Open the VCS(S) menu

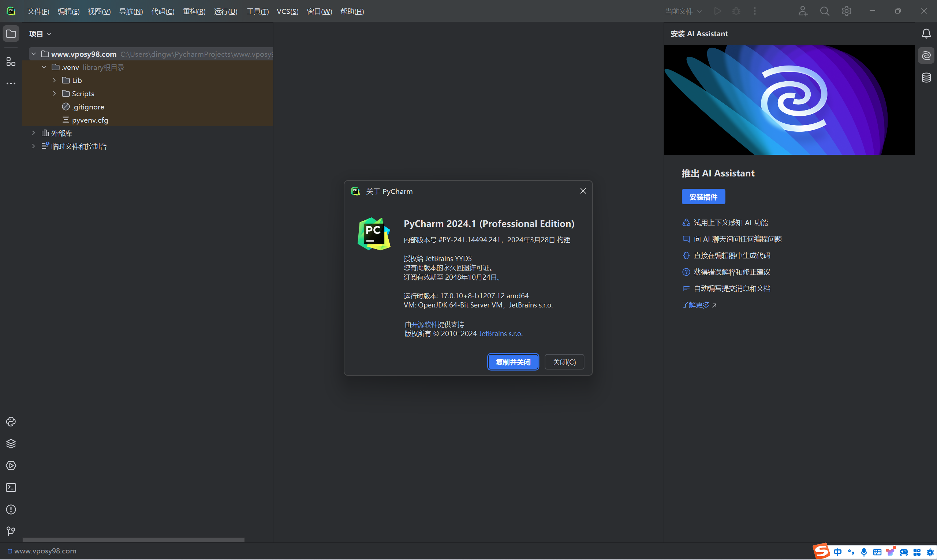(x=287, y=11)
